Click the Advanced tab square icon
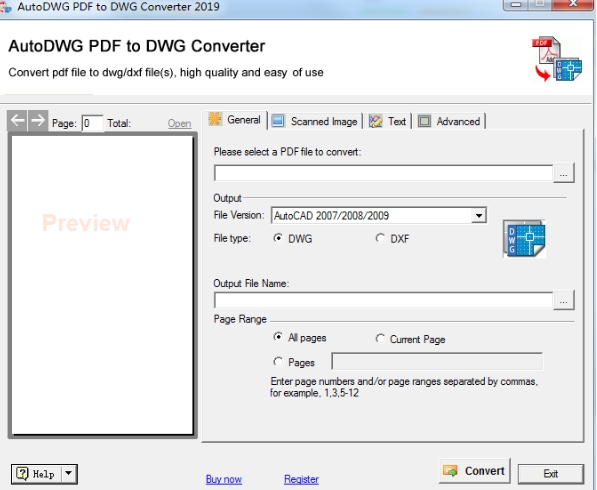This screenshot has height=490, width=597. pyautogui.click(x=424, y=121)
